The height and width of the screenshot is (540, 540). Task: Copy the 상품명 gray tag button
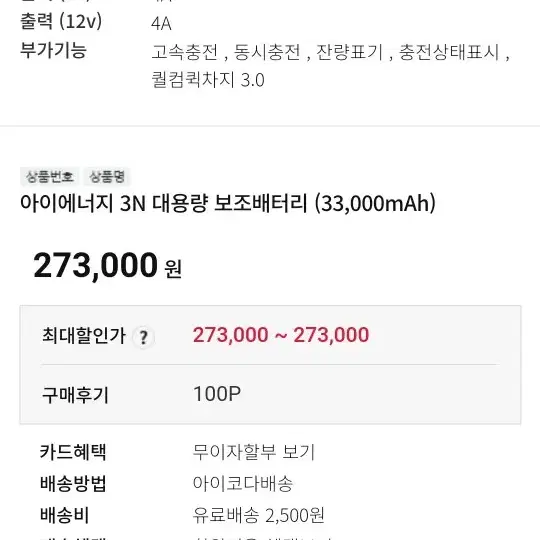point(106,177)
